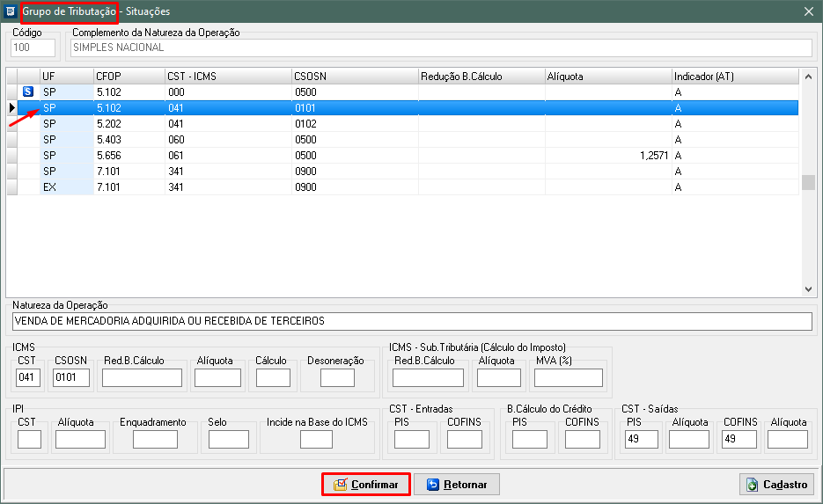Image resolution: width=823 pixels, height=504 pixels.
Task: Click the blue S icon in first row
Action: pyautogui.click(x=27, y=91)
